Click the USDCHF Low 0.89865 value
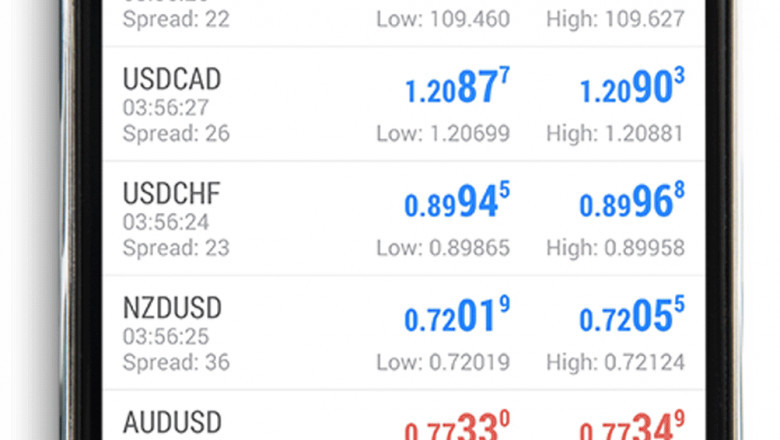The height and width of the screenshot is (440, 780). pos(443,248)
